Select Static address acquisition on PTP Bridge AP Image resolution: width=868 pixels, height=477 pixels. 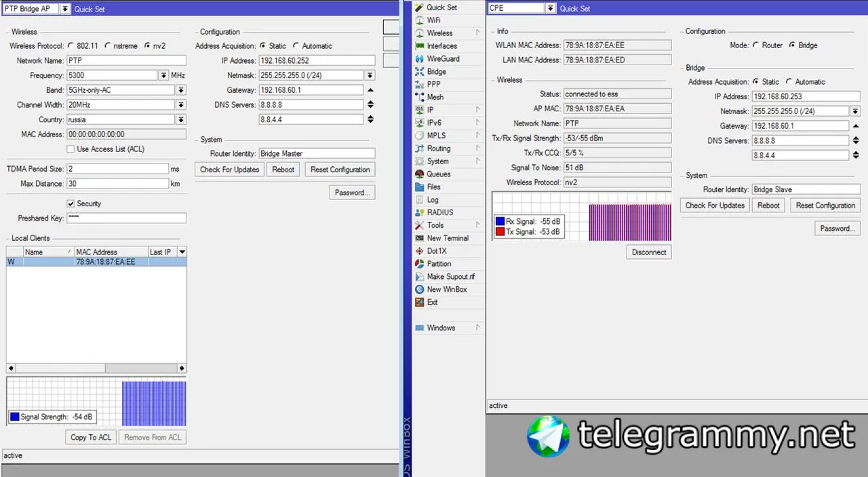coord(262,46)
